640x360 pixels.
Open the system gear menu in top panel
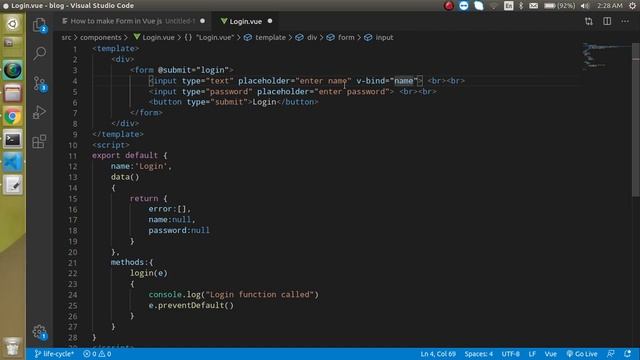point(633,6)
